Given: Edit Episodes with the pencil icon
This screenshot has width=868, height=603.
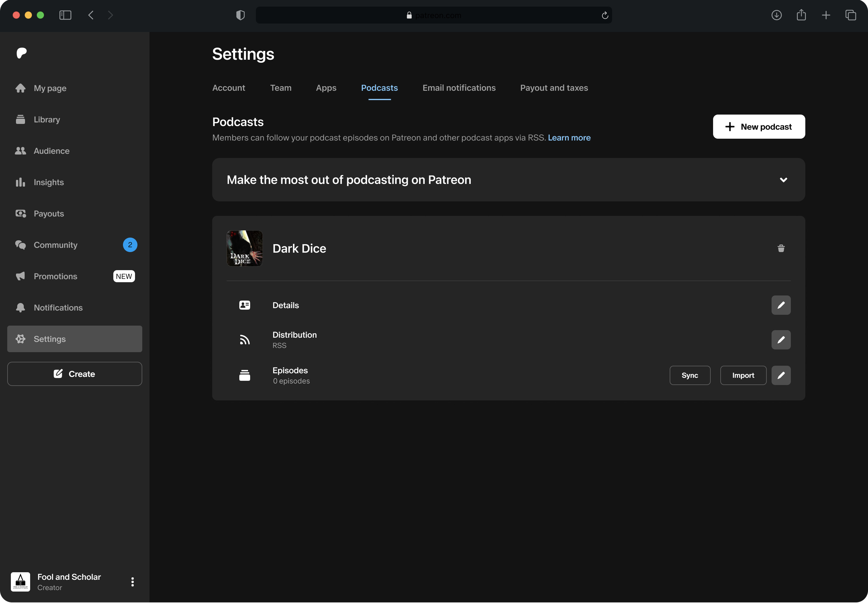Looking at the screenshot, I should 781,375.
